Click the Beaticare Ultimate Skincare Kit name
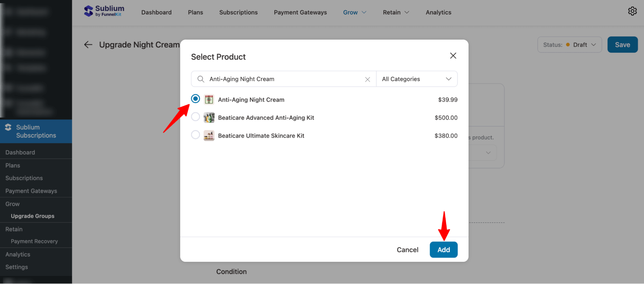This screenshot has width=644, height=284. tap(261, 136)
